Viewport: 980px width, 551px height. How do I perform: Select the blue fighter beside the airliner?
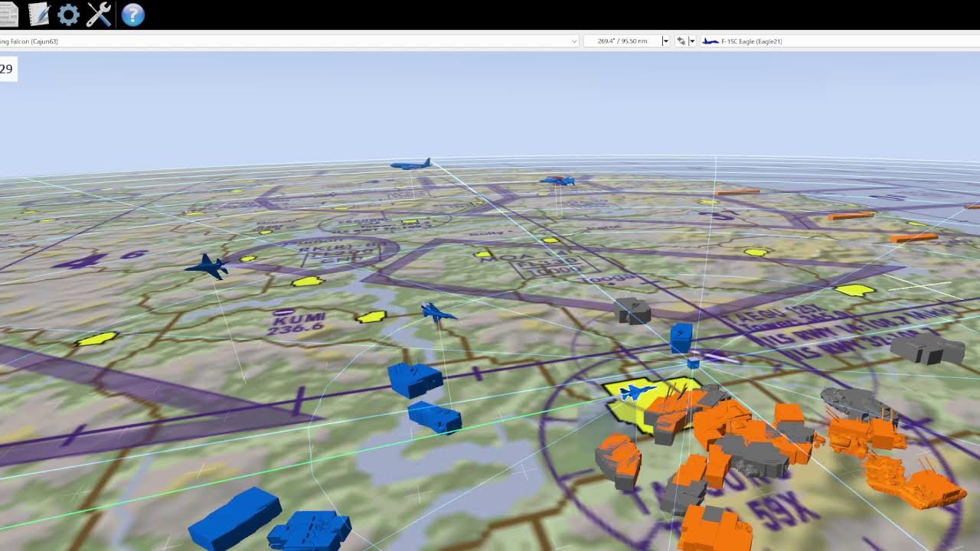pos(557,181)
